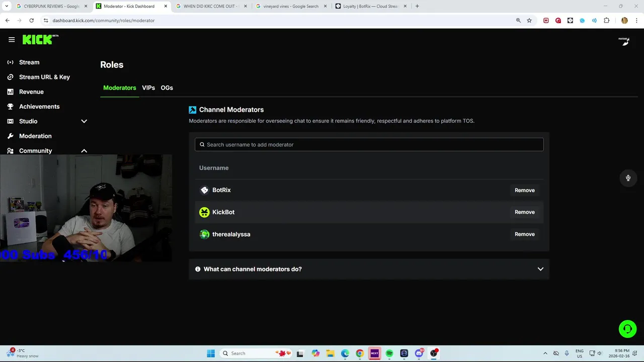Reload the page with the browser refresh button

31,21
